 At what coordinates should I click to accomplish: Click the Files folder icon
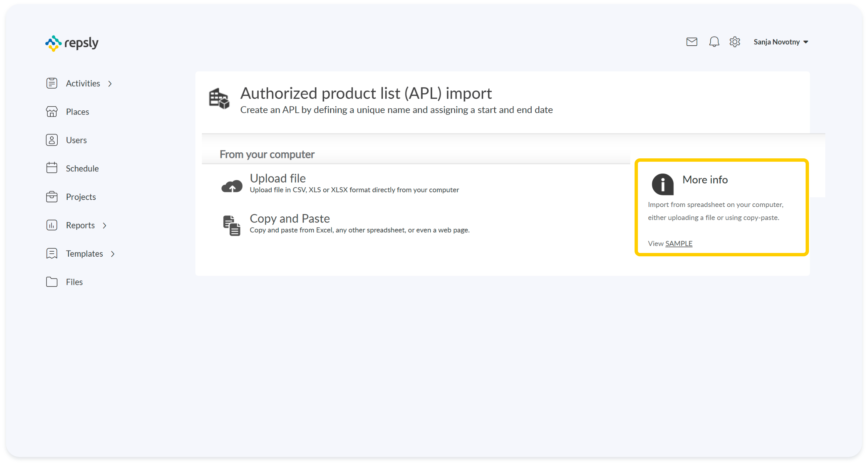coord(52,282)
